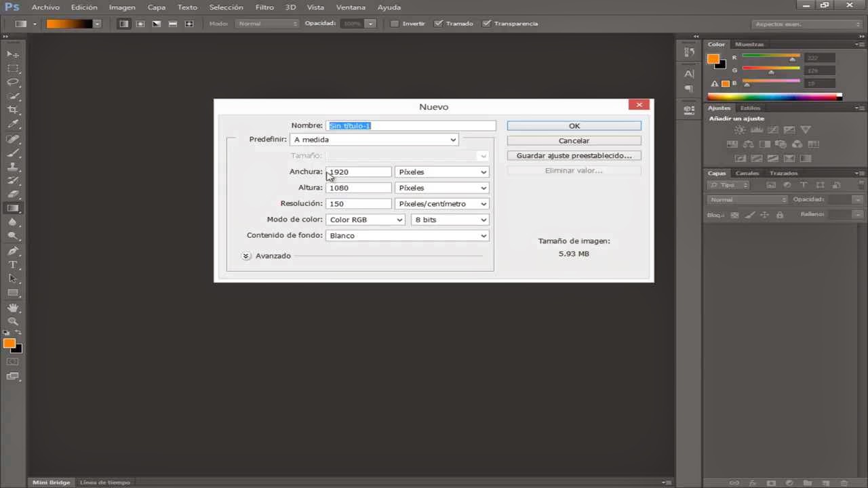This screenshot has width=868, height=488.
Task: Add a Curves adjustment icon
Action: [x=772, y=129]
